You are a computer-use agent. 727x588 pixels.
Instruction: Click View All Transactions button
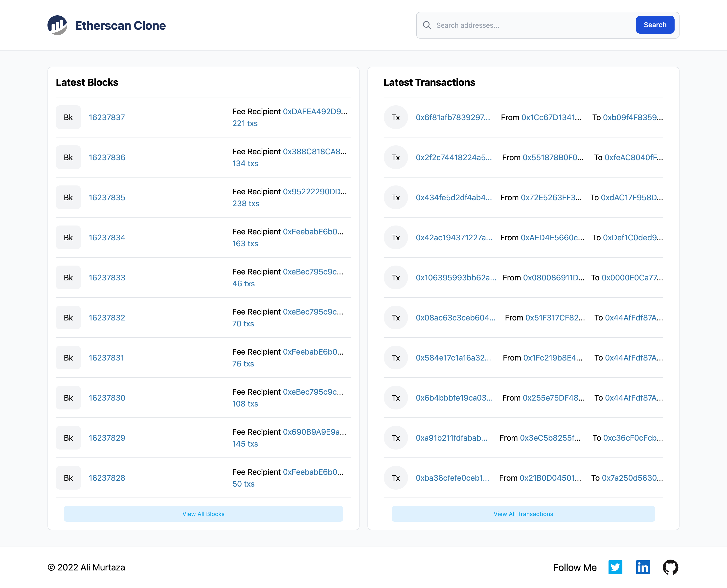coord(523,514)
